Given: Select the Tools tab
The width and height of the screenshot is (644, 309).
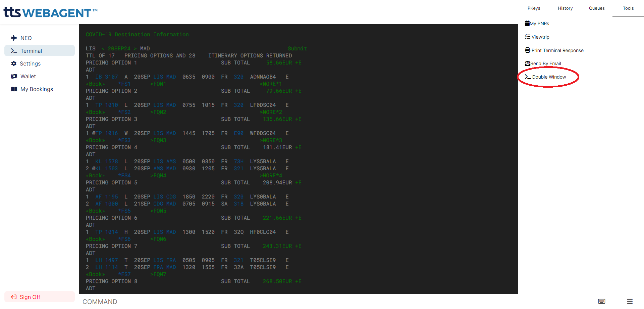Looking at the screenshot, I should 628,8.
